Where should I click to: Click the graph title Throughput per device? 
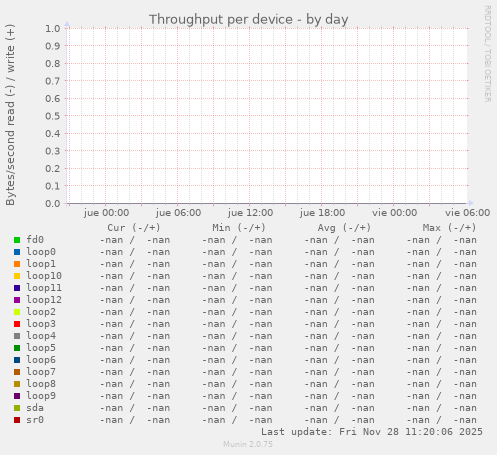[x=249, y=20]
